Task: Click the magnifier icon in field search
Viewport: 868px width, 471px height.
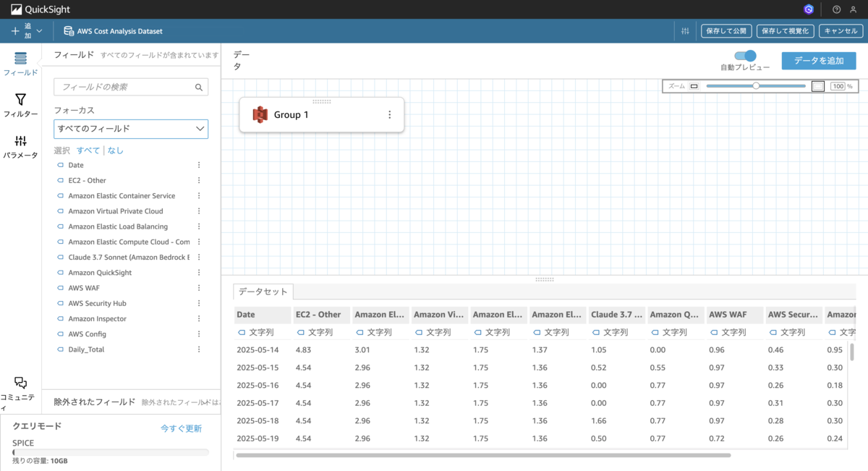Action: [x=199, y=87]
